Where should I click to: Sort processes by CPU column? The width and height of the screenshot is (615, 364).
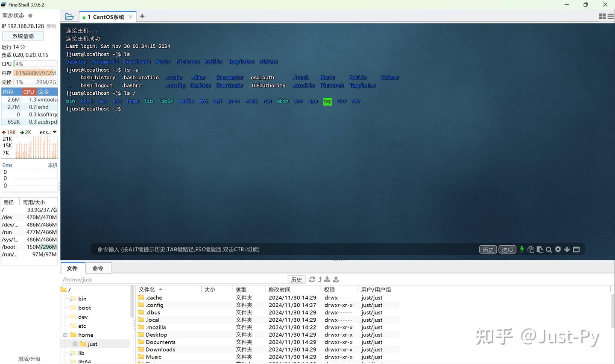[29, 92]
